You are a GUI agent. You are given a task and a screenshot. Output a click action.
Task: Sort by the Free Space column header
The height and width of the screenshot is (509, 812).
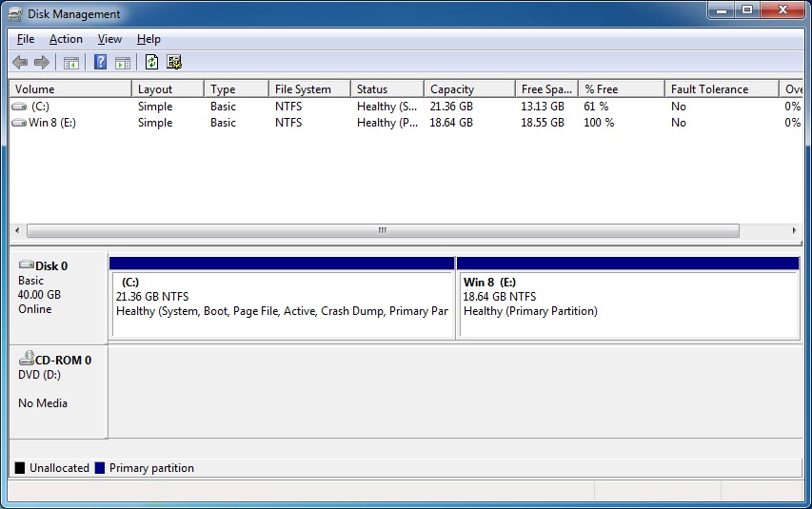546,89
